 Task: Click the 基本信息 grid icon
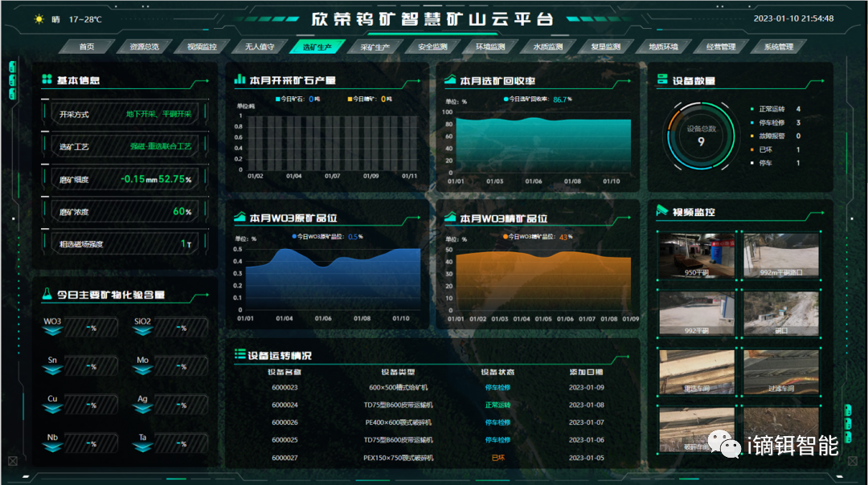click(47, 79)
